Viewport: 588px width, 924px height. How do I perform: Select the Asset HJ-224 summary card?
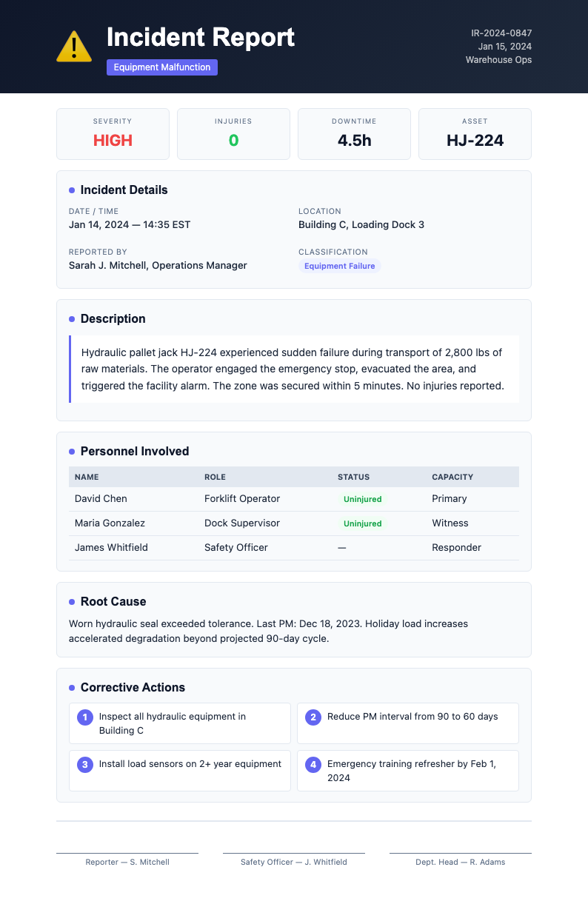pyautogui.click(x=475, y=134)
